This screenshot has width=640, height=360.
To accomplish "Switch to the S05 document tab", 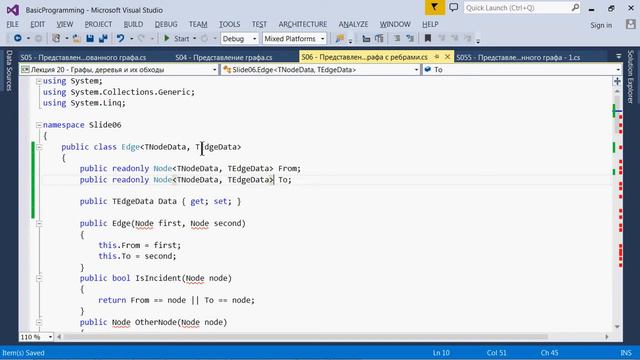I will coord(83,57).
